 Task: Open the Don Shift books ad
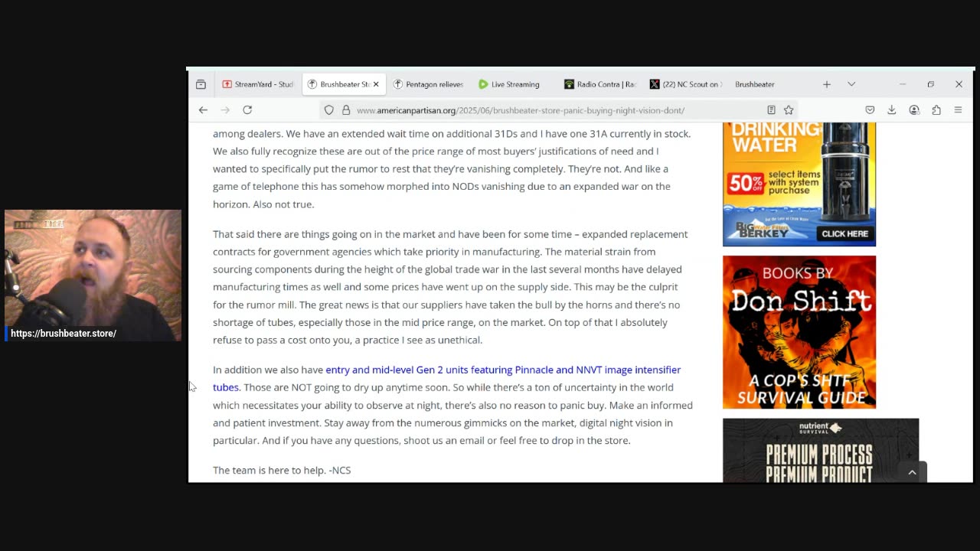pos(799,332)
